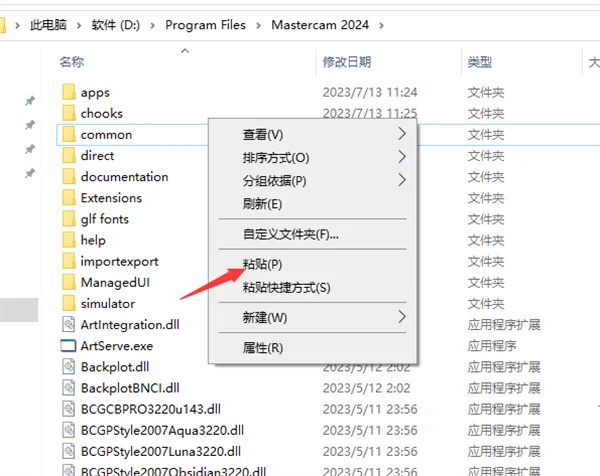
Task: Click the Backplot.dll file icon
Action: 69,367
